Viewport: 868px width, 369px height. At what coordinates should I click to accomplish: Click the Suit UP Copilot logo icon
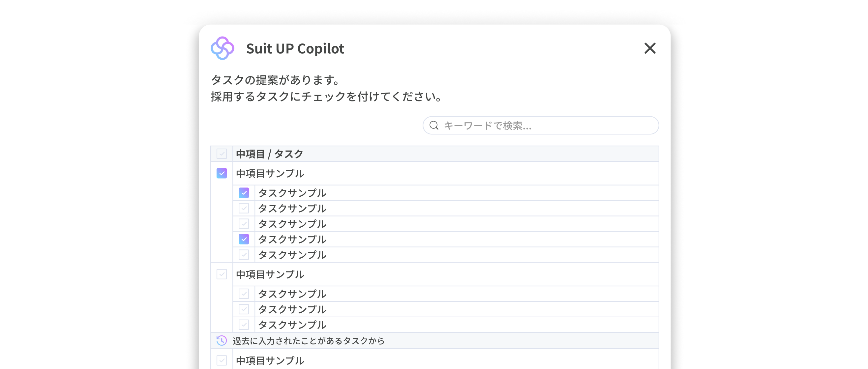(223, 48)
